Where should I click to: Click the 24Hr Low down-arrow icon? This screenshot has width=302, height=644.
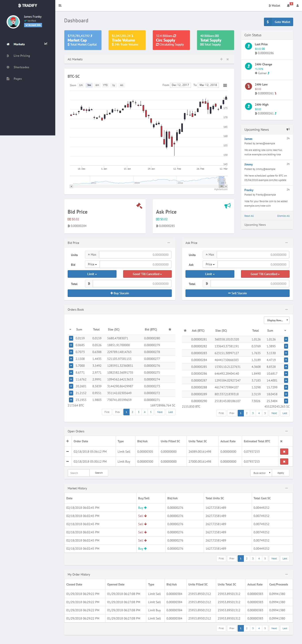coord(248,87)
